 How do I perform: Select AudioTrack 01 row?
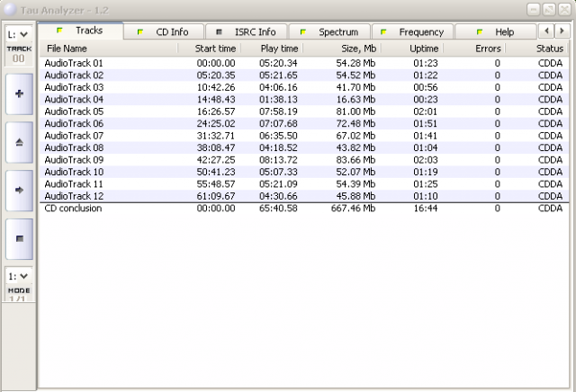(x=304, y=63)
